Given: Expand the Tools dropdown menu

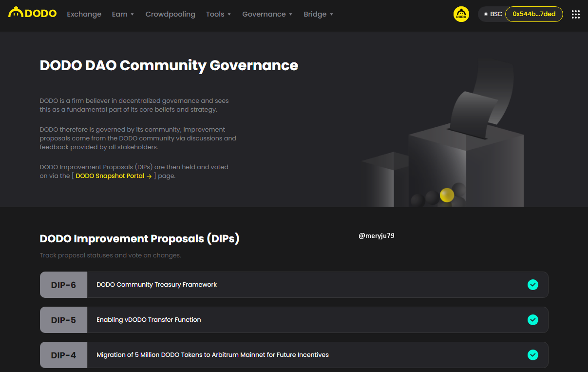Looking at the screenshot, I should point(218,14).
